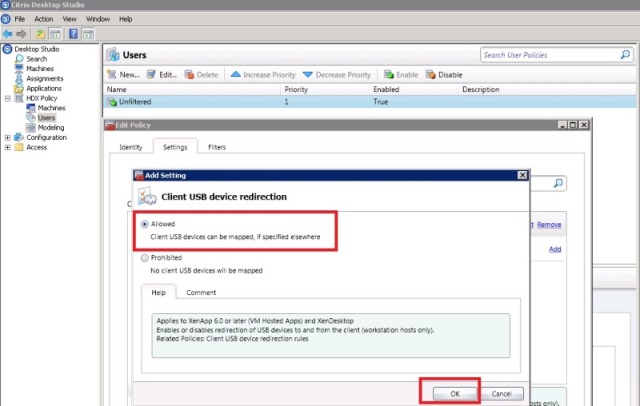Select Machines node under Desktop Studio

(38, 68)
